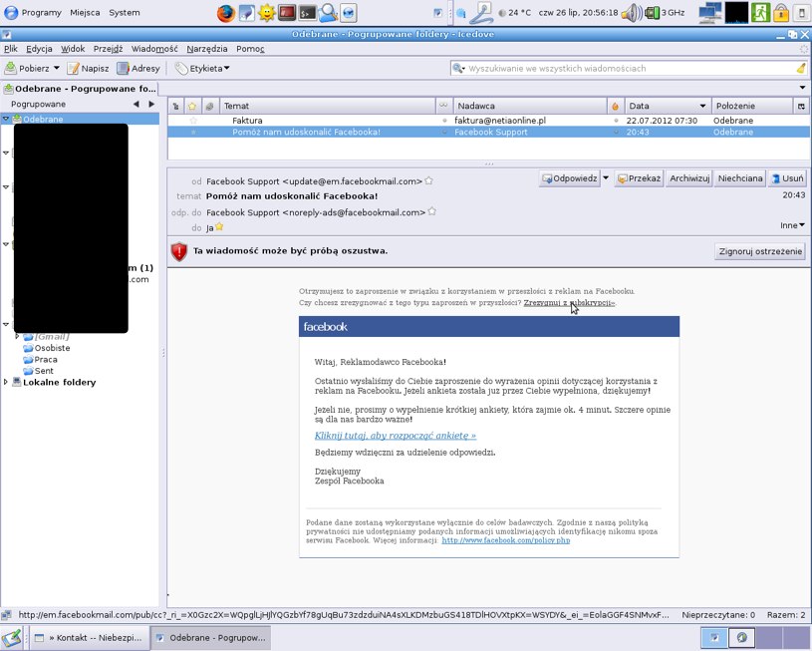
Task: Star the sender update@em.facebookmail.com address
Action: pos(428,180)
